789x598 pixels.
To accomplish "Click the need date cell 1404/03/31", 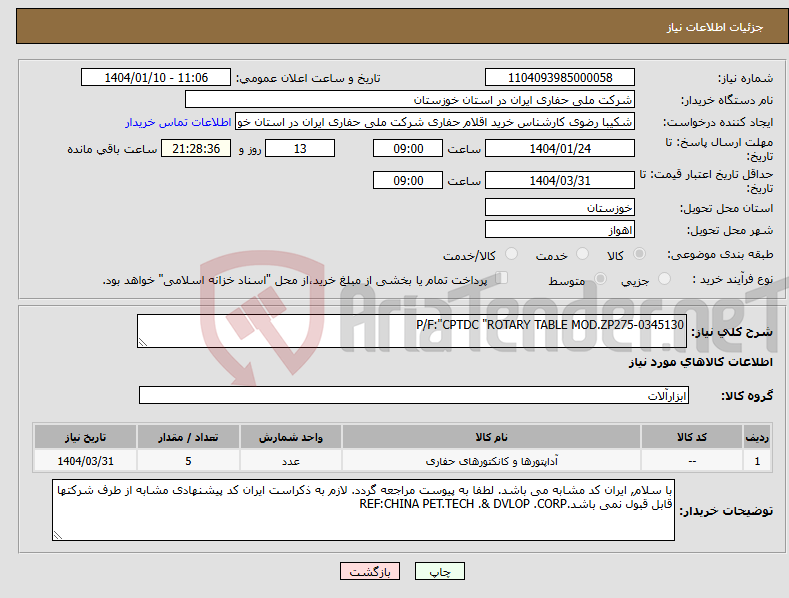I will pos(86,461).
